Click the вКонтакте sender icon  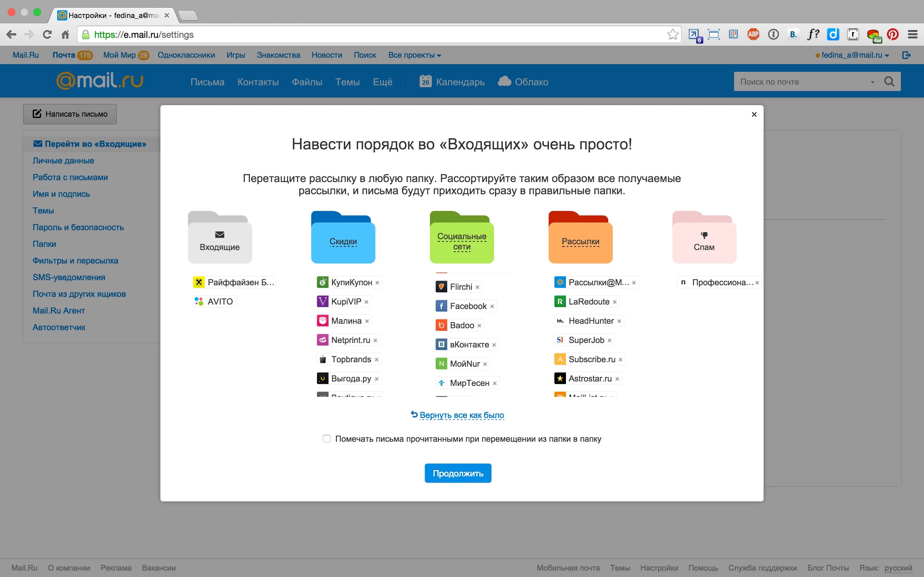click(441, 344)
